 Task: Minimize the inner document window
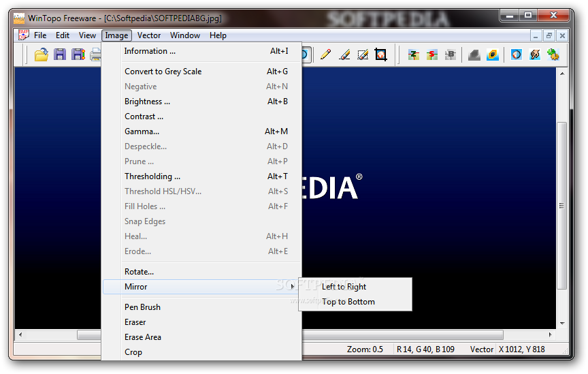536,35
